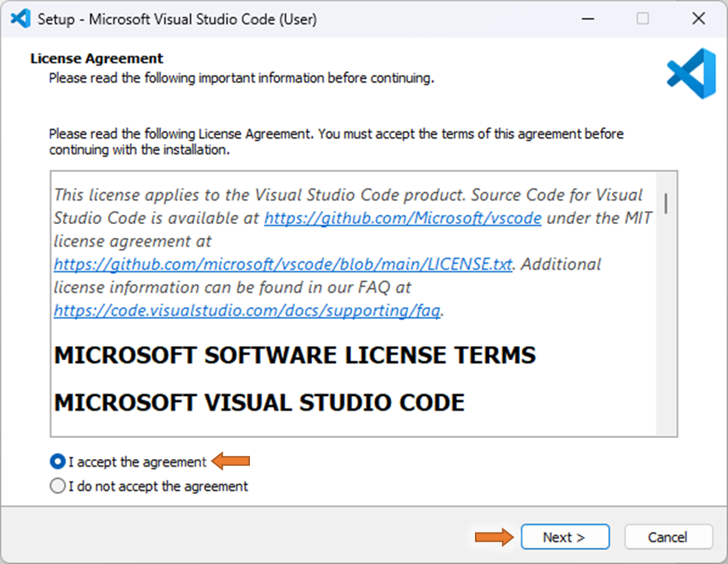The height and width of the screenshot is (564, 728).
Task: Click the license text scrollbar thumb
Action: tap(666, 204)
